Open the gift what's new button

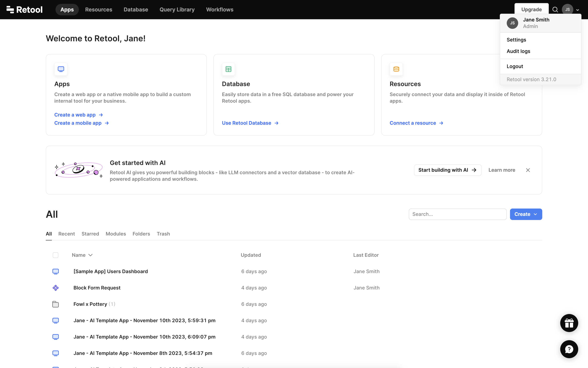point(569,323)
